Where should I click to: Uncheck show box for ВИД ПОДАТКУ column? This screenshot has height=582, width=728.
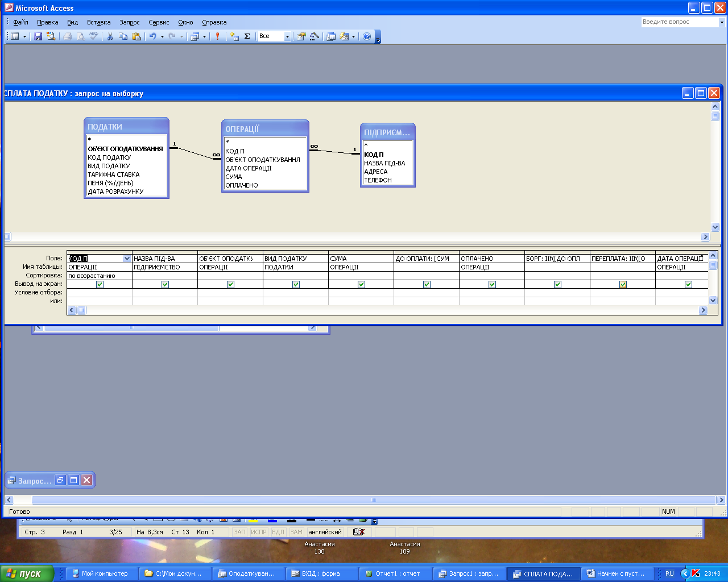point(296,284)
